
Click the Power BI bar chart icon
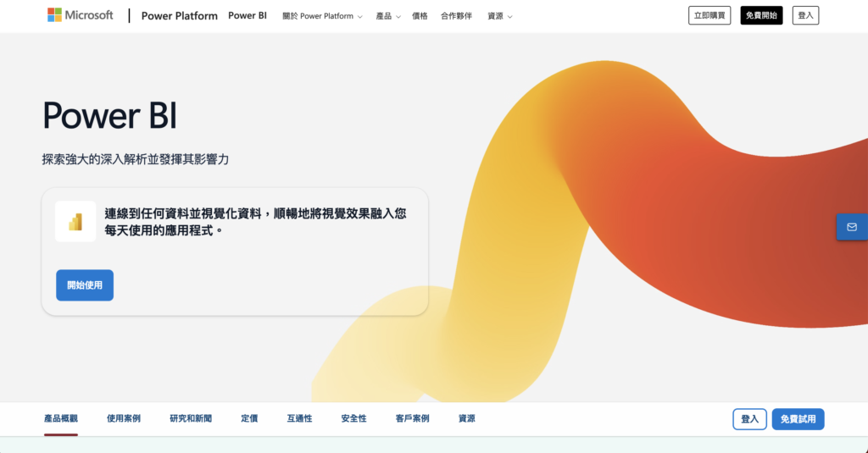tap(75, 221)
